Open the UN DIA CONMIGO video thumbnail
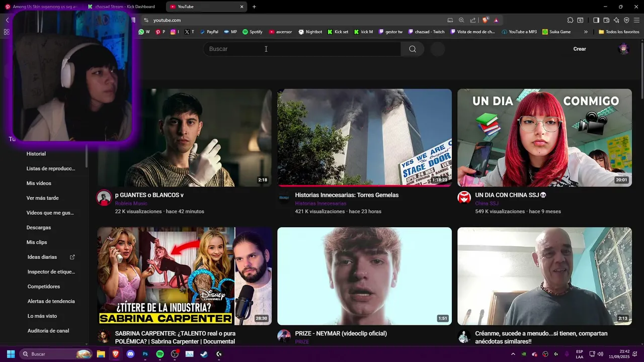The image size is (644, 362). click(544, 138)
